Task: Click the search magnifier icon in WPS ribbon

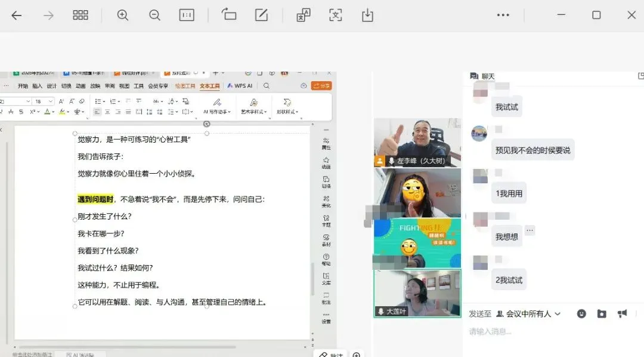Action: 267,85
